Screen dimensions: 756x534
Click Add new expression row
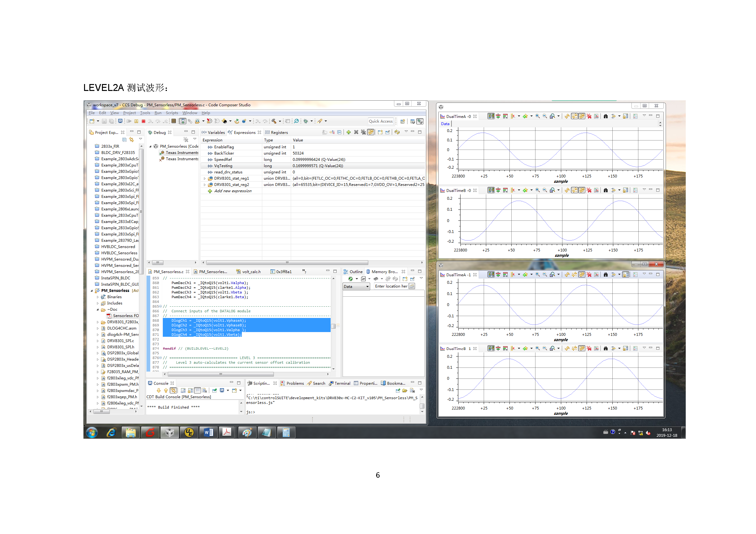[232, 191]
